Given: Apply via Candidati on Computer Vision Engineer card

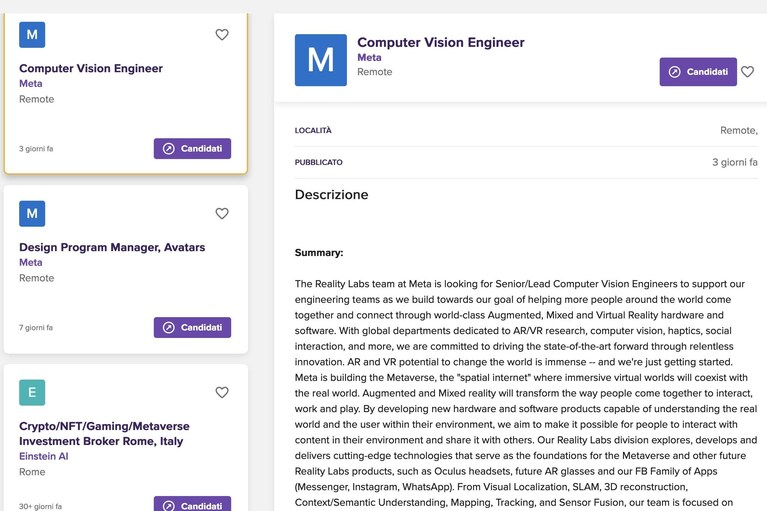Looking at the screenshot, I should [x=192, y=149].
